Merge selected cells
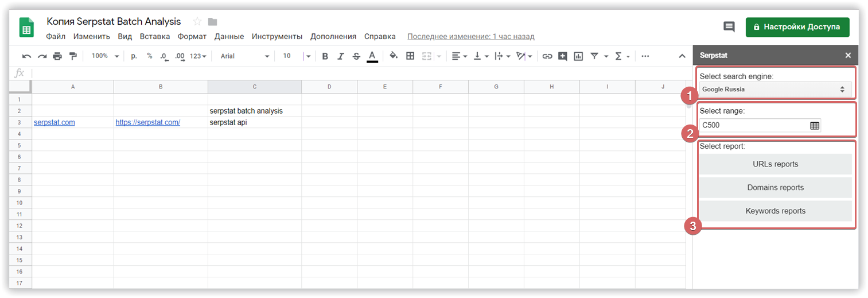The width and height of the screenshot is (868, 298). pos(427,56)
